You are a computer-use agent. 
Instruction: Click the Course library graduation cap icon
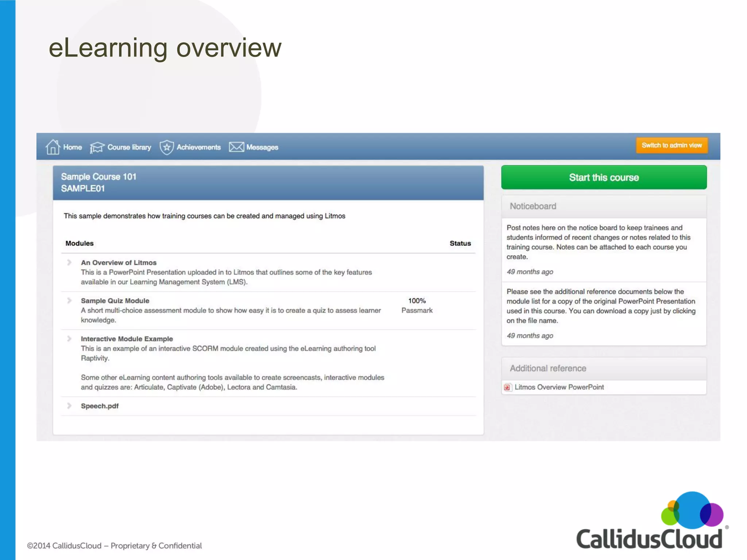(97, 147)
